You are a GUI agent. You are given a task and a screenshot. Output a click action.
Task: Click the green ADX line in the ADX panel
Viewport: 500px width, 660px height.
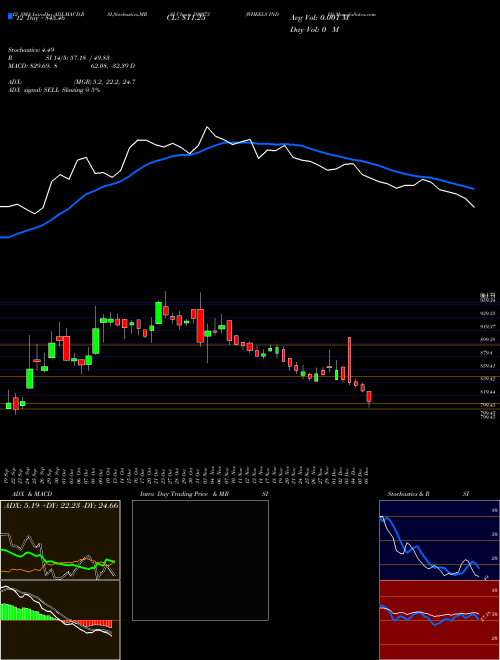click(x=58, y=561)
